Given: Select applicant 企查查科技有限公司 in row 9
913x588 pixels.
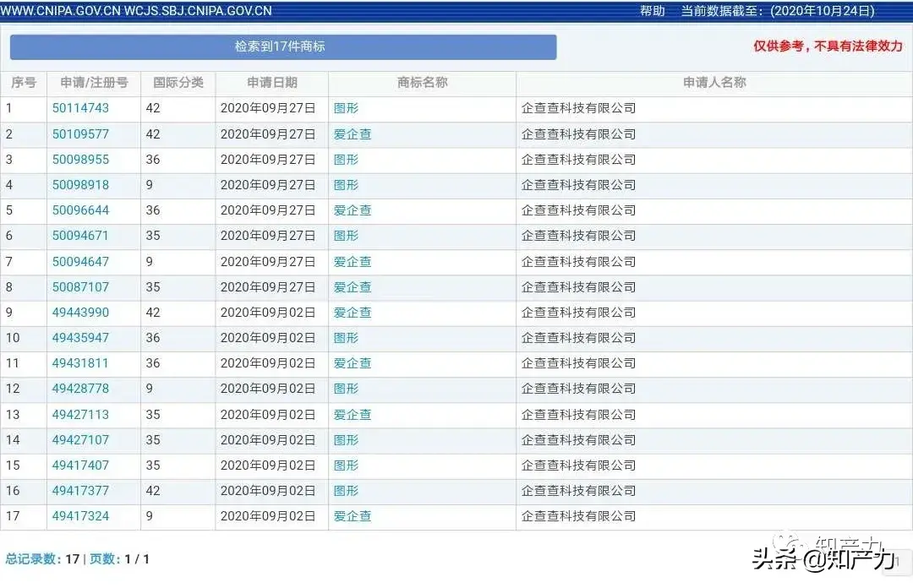Looking at the screenshot, I should (x=578, y=313).
